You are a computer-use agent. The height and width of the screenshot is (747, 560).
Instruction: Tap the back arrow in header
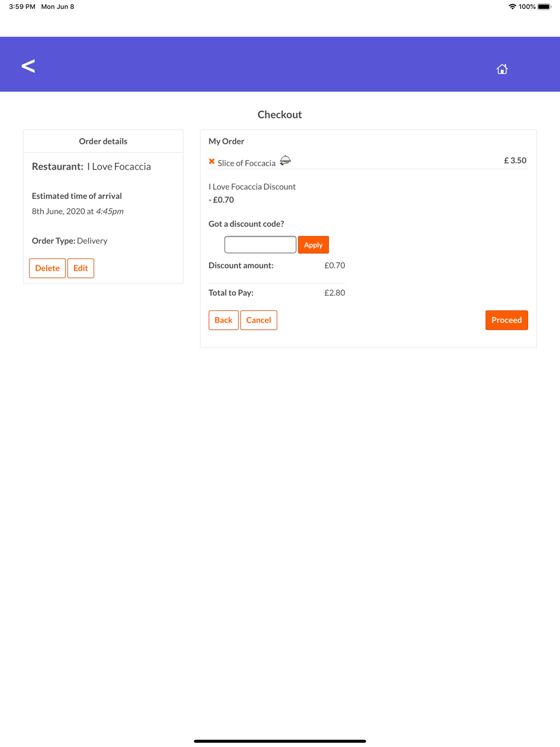(28, 66)
